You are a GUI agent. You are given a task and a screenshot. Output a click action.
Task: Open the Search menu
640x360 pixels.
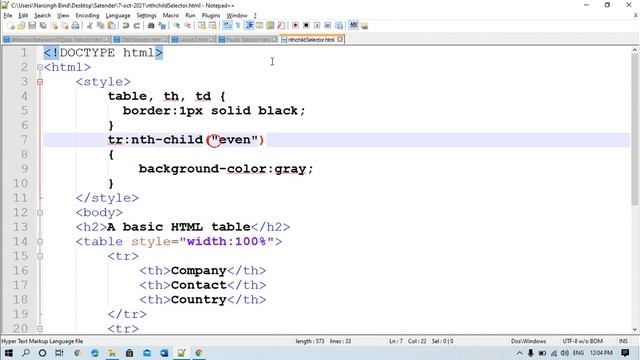43,16
